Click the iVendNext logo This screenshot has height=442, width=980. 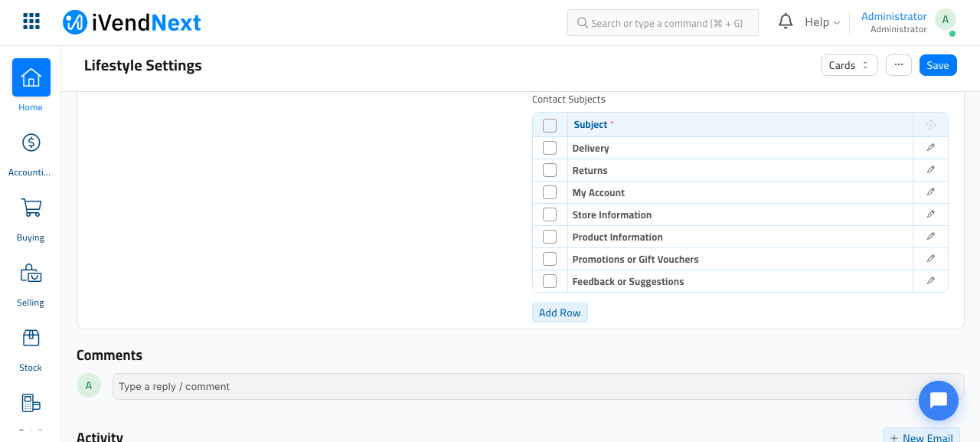[132, 22]
